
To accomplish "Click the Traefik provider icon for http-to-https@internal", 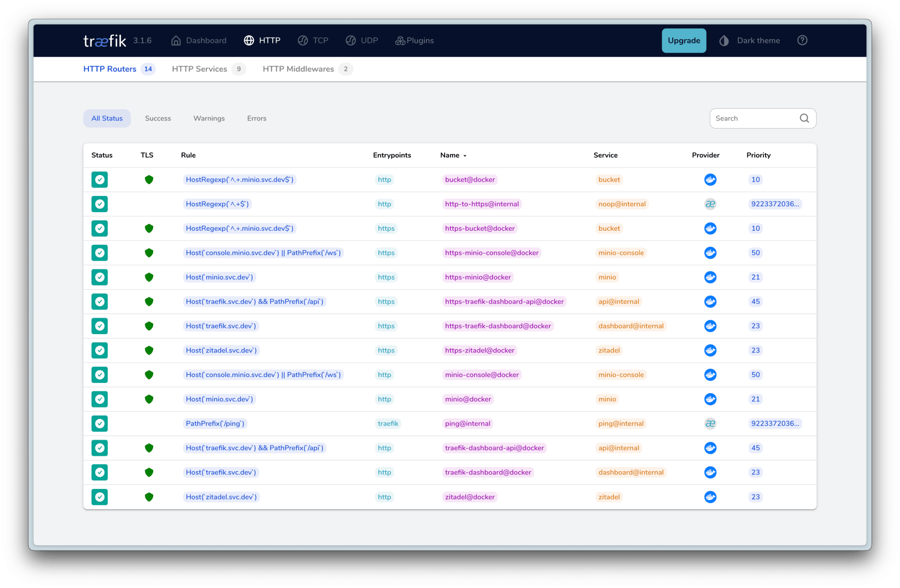I will click(x=710, y=204).
